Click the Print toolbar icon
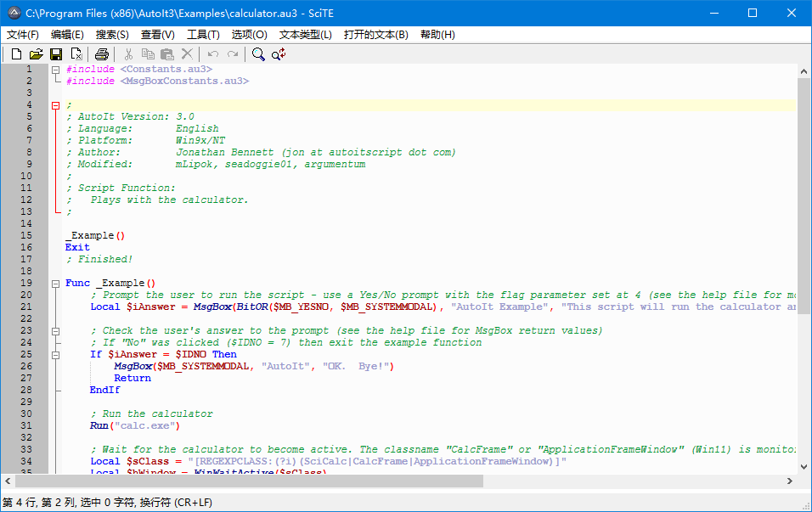 click(102, 53)
